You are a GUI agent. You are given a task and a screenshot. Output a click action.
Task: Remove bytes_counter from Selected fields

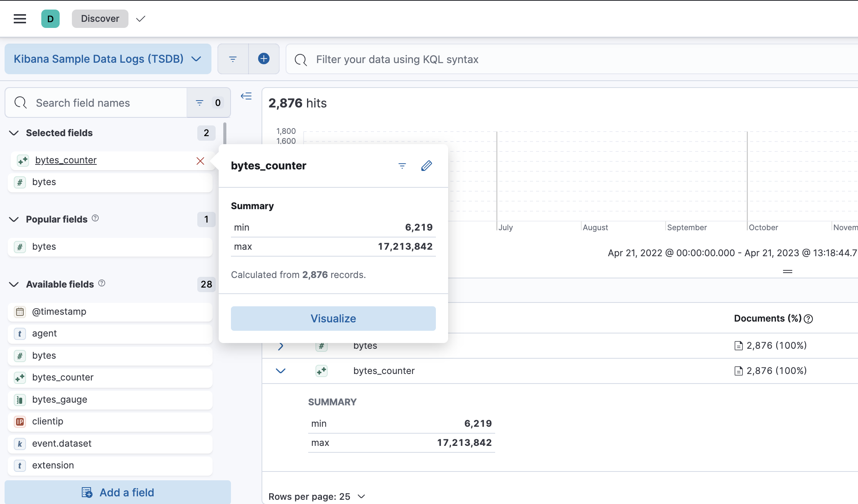coord(201,161)
